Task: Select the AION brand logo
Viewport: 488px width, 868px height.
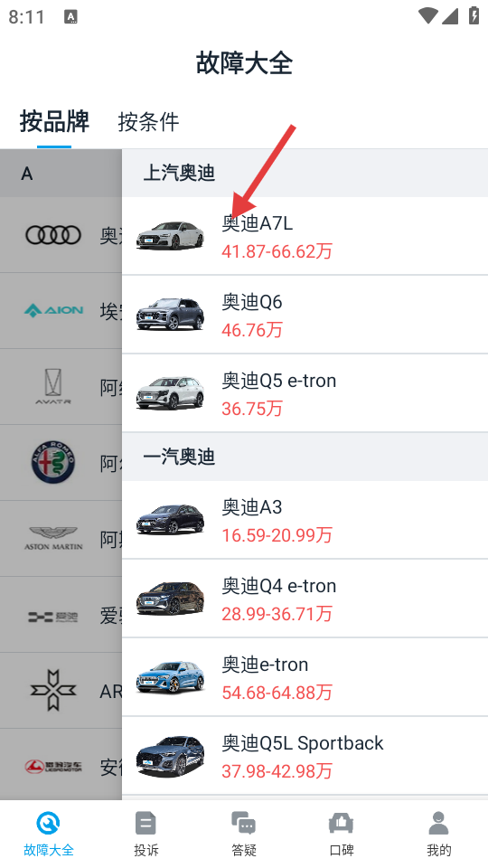Action: 53,310
